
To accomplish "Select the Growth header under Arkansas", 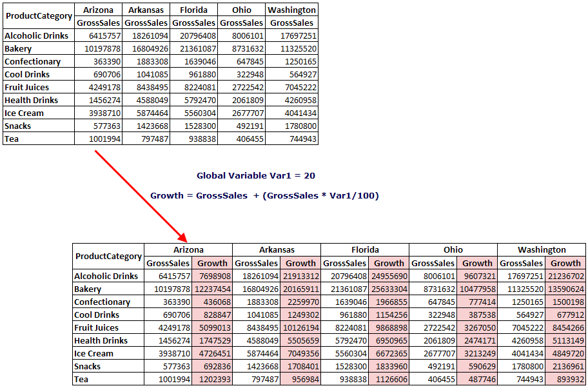I will tap(300, 263).
